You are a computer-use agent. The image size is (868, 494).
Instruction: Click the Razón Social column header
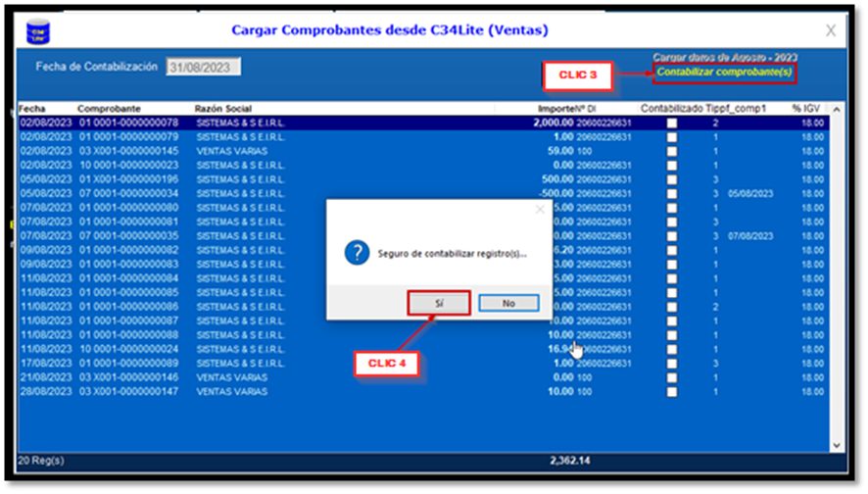[223, 108]
